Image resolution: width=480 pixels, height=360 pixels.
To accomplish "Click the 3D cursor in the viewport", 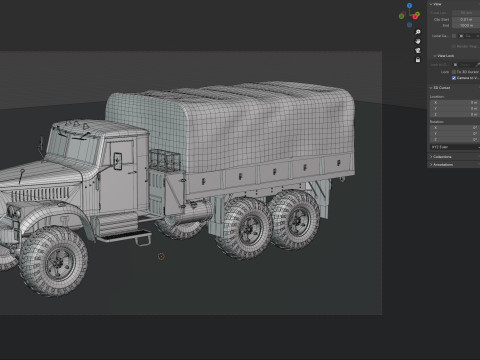I will point(161,256).
